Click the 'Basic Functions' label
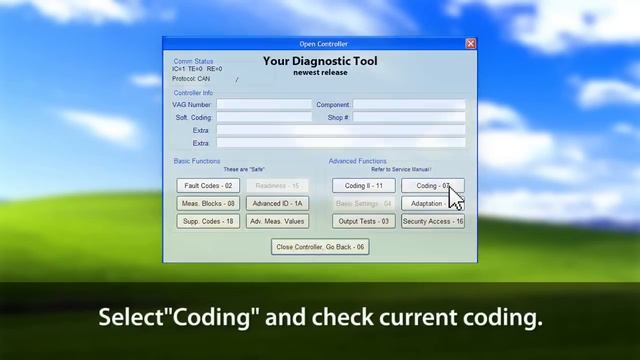 (x=197, y=161)
